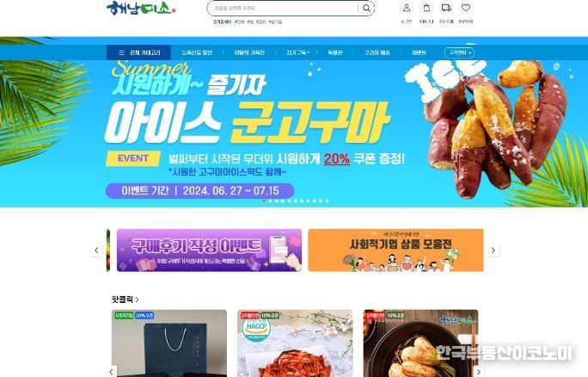Screen dimensions: 588x377
Task: Click the 사회적기업 상품 모음전 banner
Action: tap(395, 250)
